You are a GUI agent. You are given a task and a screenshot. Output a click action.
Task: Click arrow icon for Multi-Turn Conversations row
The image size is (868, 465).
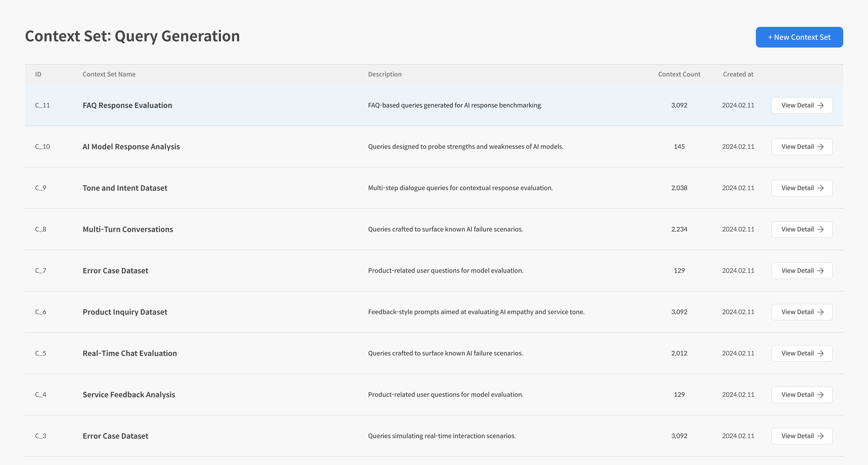pos(820,229)
